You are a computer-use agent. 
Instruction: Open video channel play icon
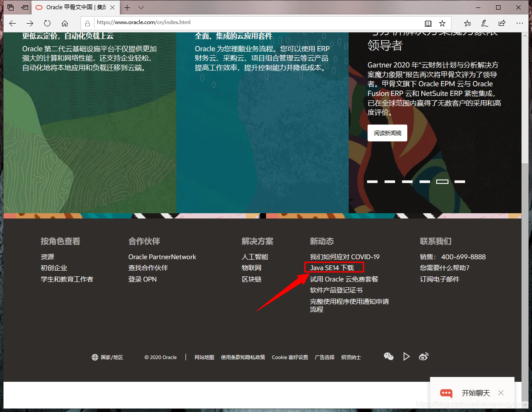click(406, 356)
